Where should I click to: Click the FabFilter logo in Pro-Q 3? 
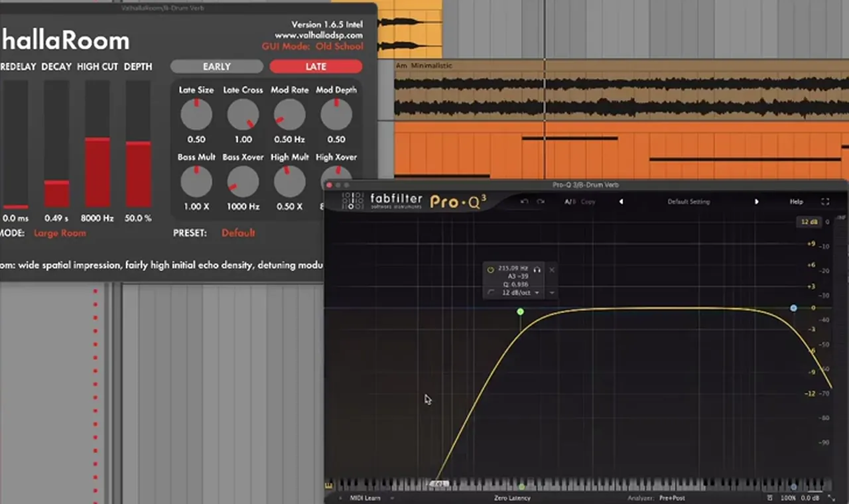[383, 201]
